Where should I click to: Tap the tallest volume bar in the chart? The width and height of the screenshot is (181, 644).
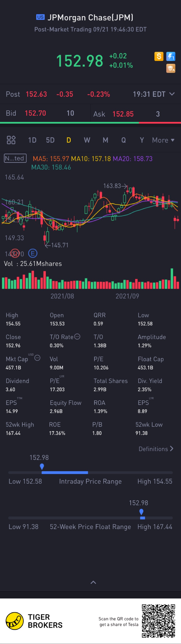[172, 278]
